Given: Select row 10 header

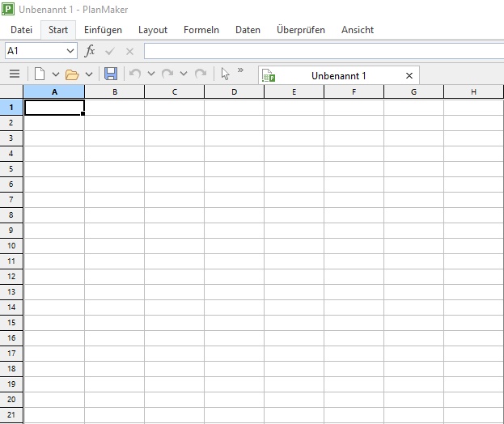Looking at the screenshot, I should click(x=11, y=245).
